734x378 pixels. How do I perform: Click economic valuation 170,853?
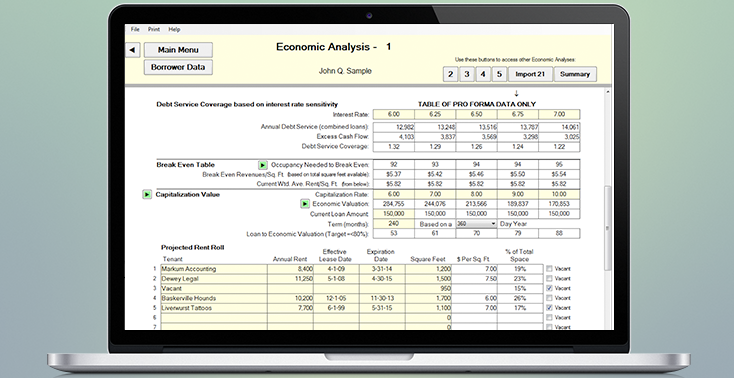pyautogui.click(x=559, y=204)
